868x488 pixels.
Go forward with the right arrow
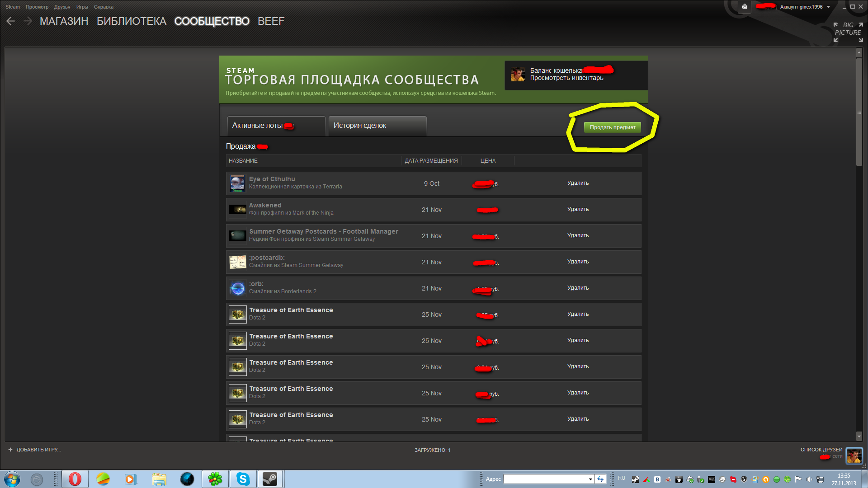click(28, 21)
